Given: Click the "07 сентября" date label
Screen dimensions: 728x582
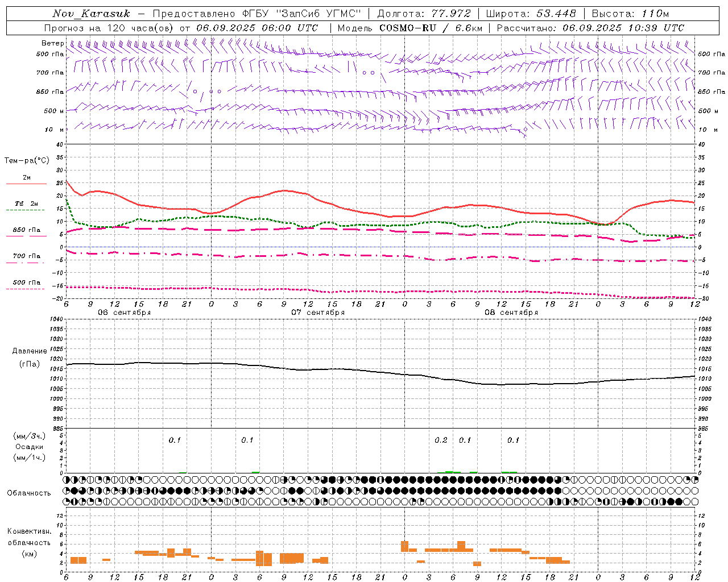Looking at the screenshot, I should click(318, 313).
